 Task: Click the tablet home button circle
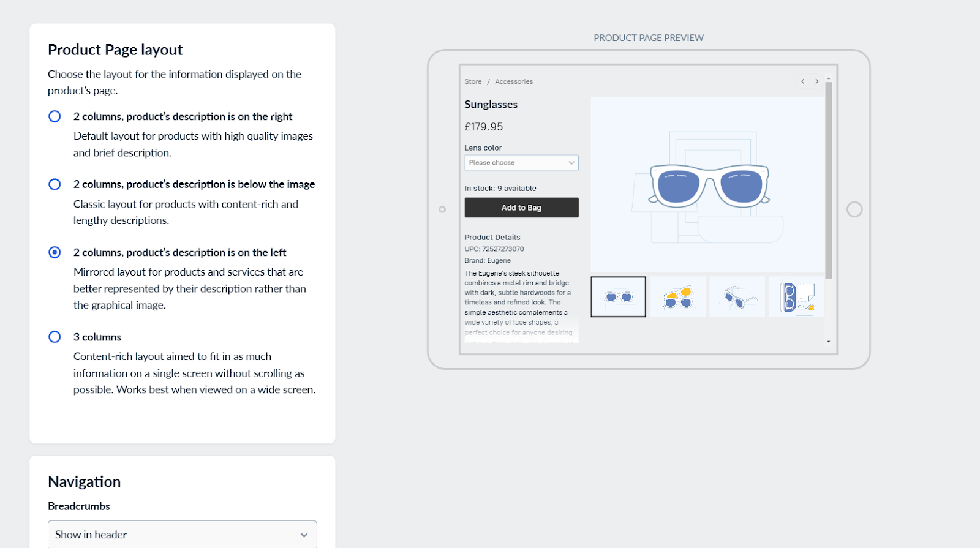pyautogui.click(x=854, y=209)
